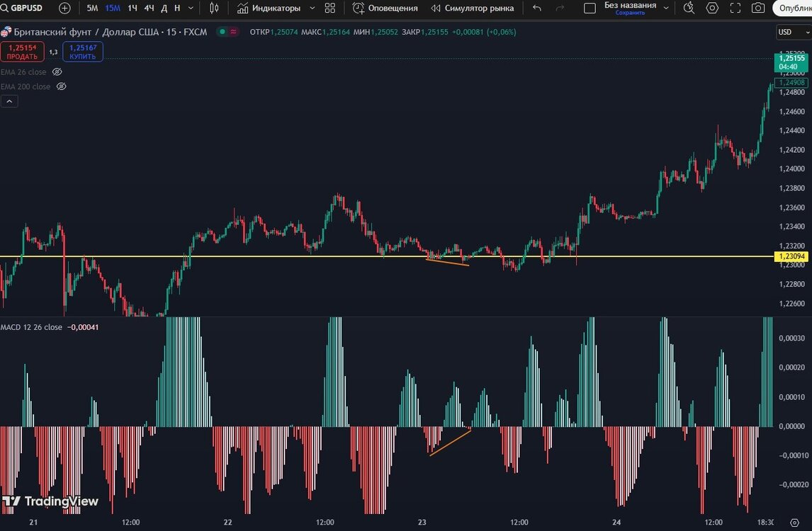Open quick search icon
Screen dimensions: 812x531
[689, 8]
